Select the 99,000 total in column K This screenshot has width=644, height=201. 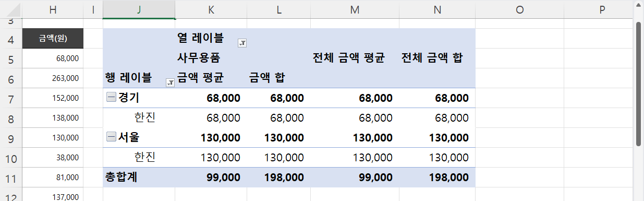tap(211, 177)
